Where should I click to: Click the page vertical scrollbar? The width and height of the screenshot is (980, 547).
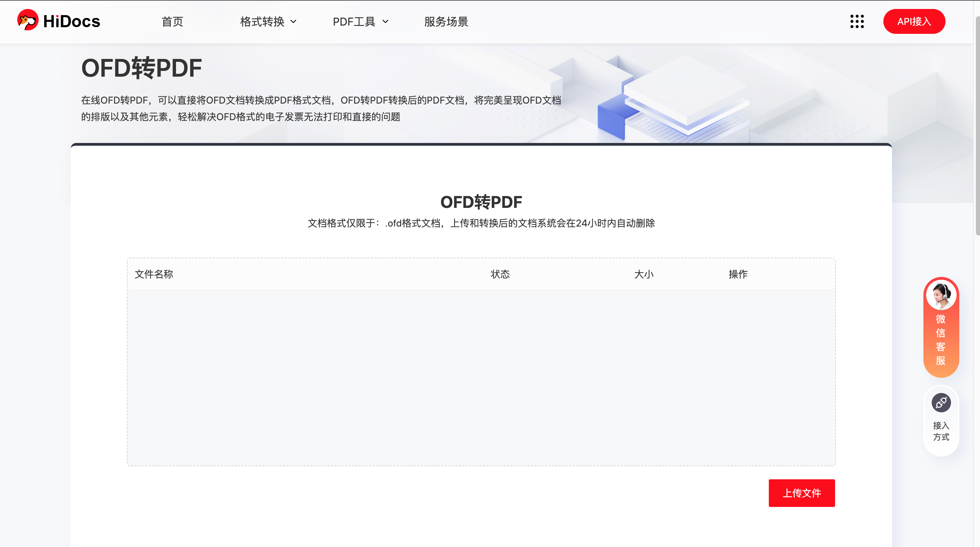pyautogui.click(x=977, y=126)
